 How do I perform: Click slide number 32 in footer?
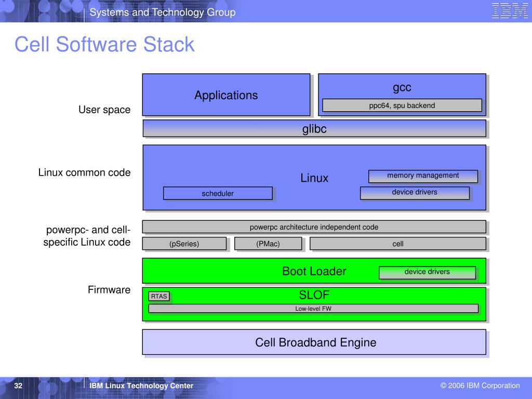(x=18, y=385)
